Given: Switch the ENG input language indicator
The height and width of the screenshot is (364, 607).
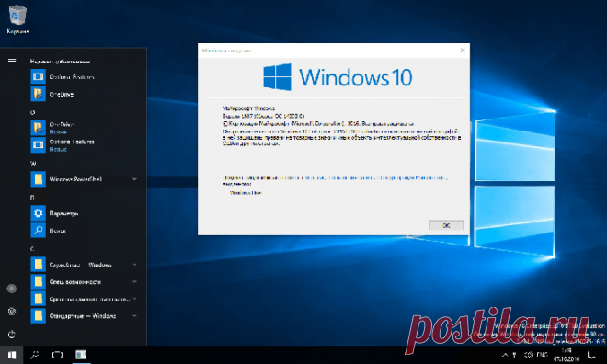Looking at the screenshot, I should pyautogui.click(x=543, y=355).
